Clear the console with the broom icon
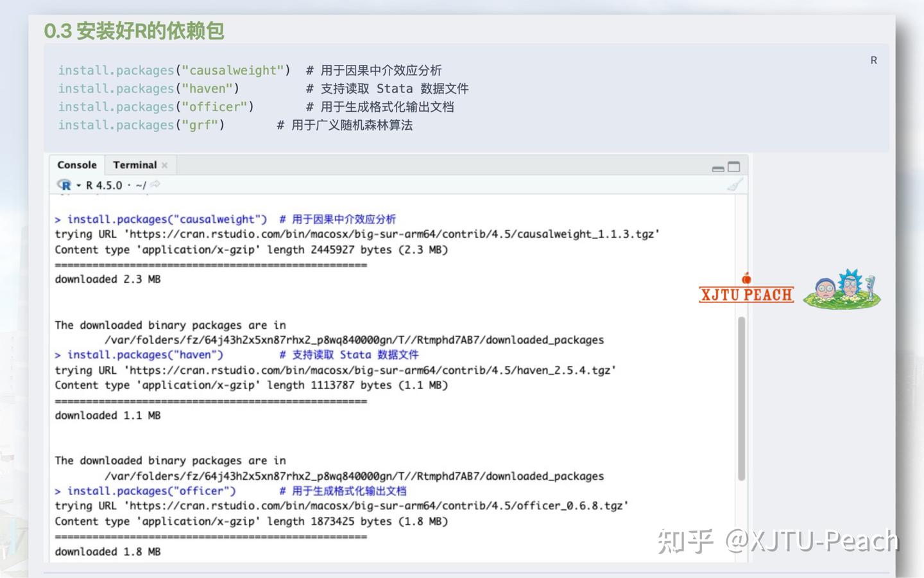Image resolution: width=924 pixels, height=578 pixels. tap(735, 184)
